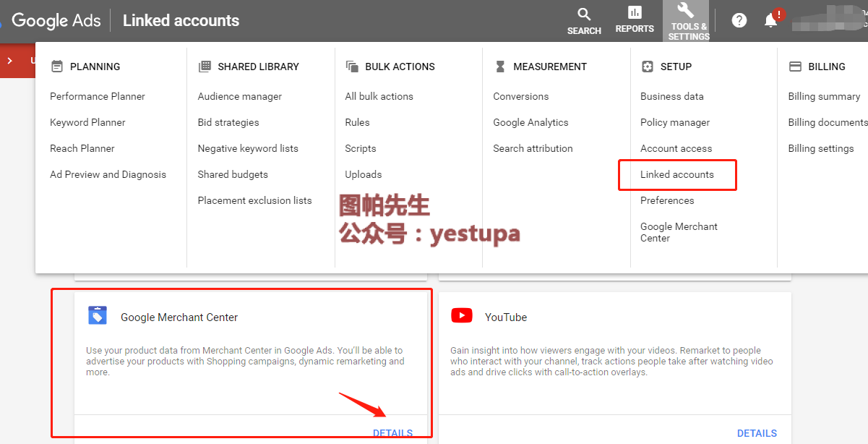
Task: Select Reach Planner
Action: [x=82, y=148]
